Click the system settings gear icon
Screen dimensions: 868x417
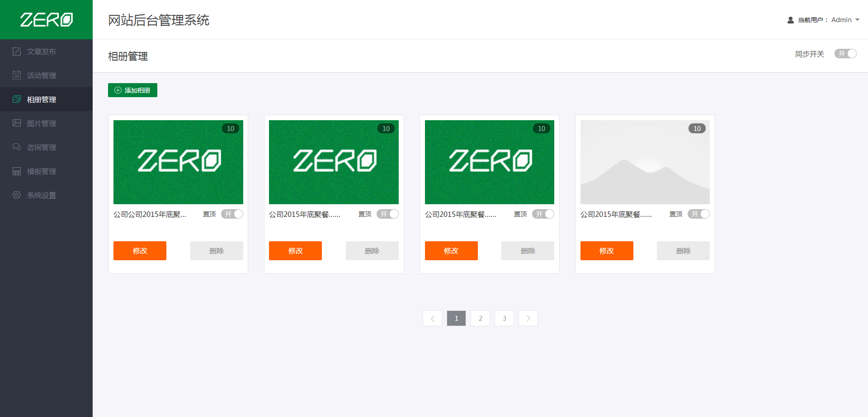17,195
